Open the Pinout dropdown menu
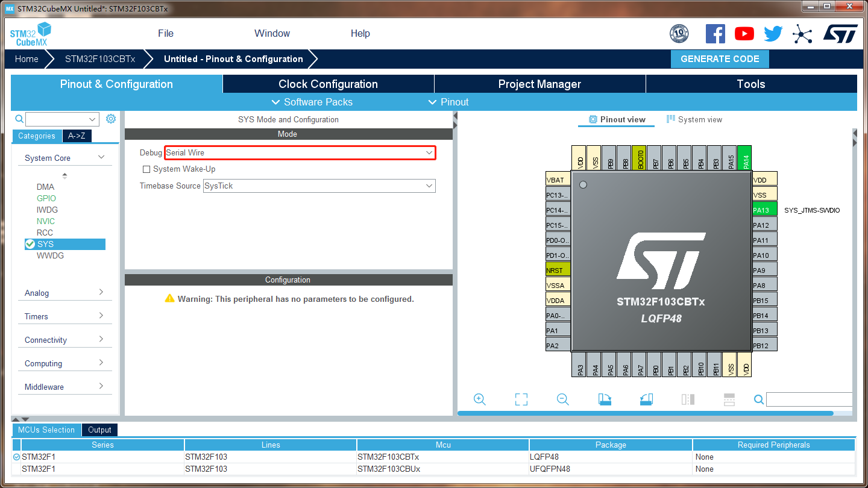The image size is (868, 488). (448, 102)
